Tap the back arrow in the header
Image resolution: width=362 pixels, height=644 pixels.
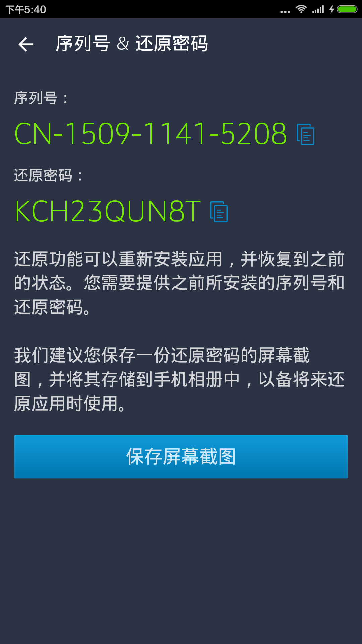pos(26,44)
